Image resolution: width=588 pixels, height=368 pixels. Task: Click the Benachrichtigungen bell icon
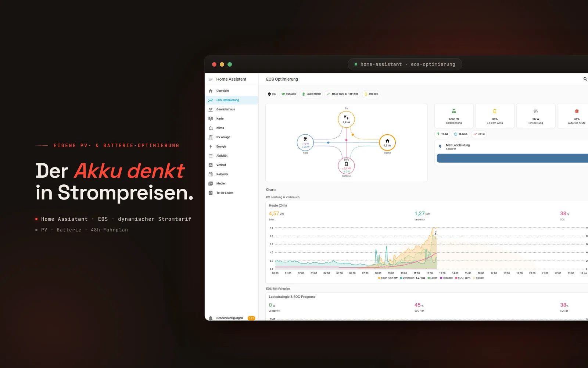[211, 318]
